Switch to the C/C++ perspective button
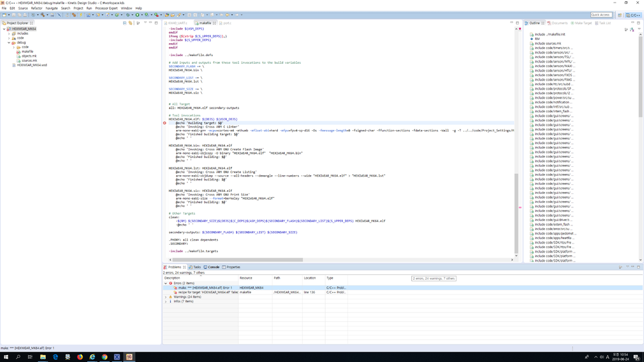Image resolution: width=644 pixels, height=362 pixels. [632, 15]
